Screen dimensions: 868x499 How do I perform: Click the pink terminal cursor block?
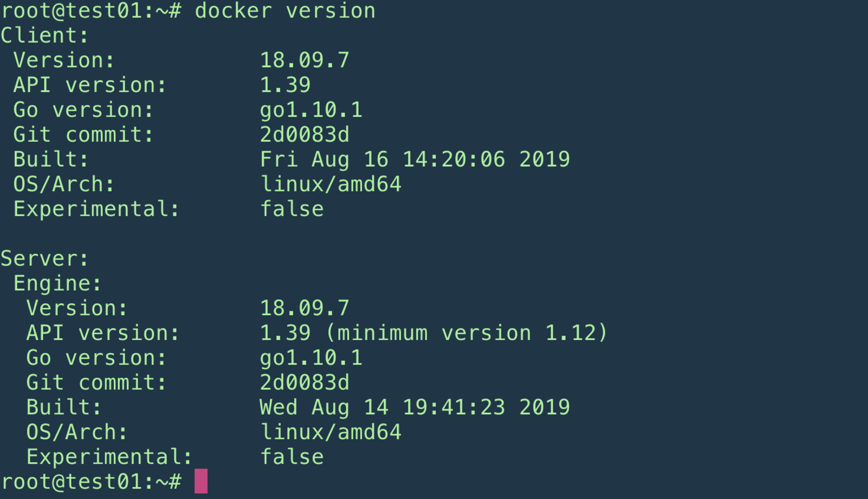point(201,481)
